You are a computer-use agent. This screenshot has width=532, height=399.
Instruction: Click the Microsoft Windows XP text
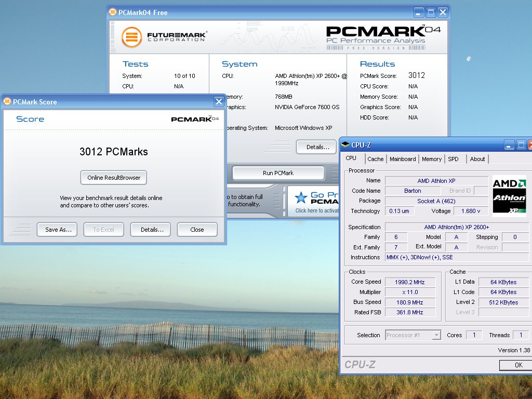point(303,128)
